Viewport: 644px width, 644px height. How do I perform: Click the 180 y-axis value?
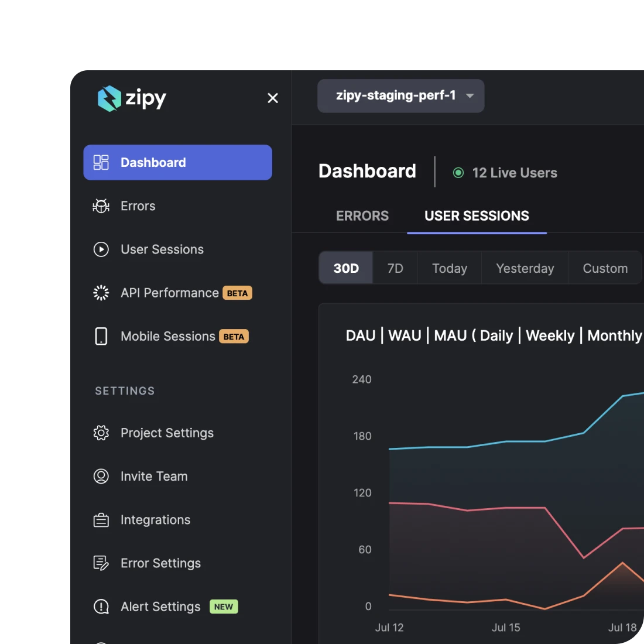[x=362, y=436]
